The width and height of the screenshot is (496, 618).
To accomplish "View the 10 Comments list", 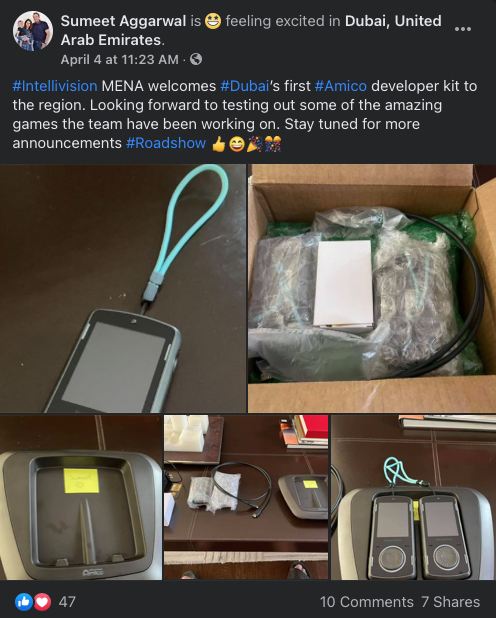I will click(x=366, y=602).
